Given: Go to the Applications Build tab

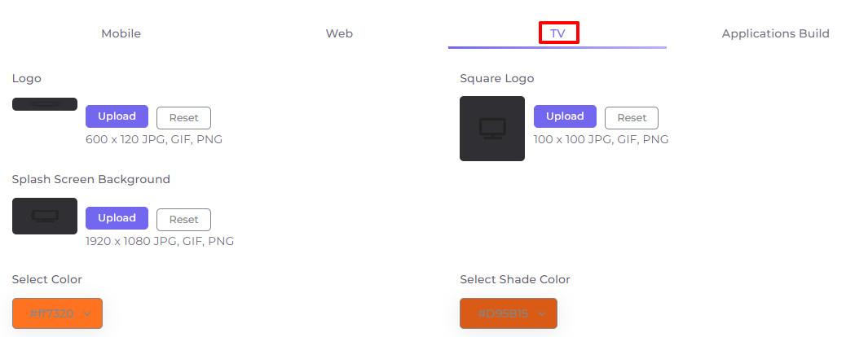Looking at the screenshot, I should [x=776, y=33].
